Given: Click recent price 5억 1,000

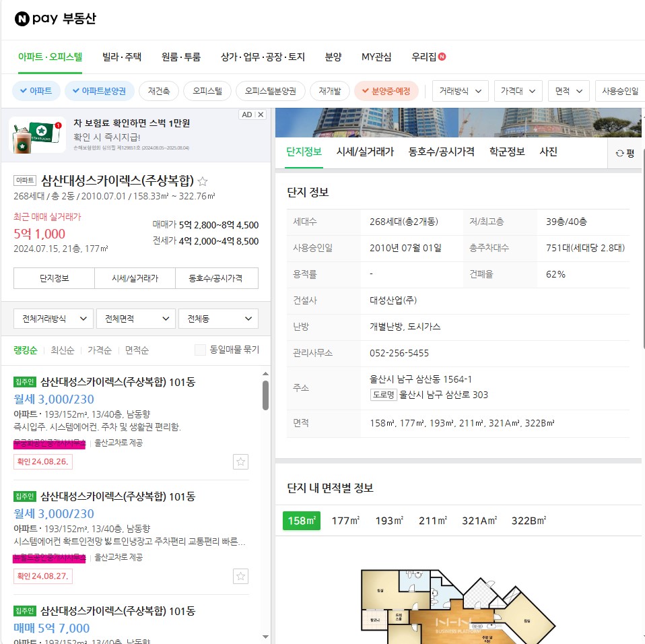Looking at the screenshot, I should pyautogui.click(x=40, y=234).
